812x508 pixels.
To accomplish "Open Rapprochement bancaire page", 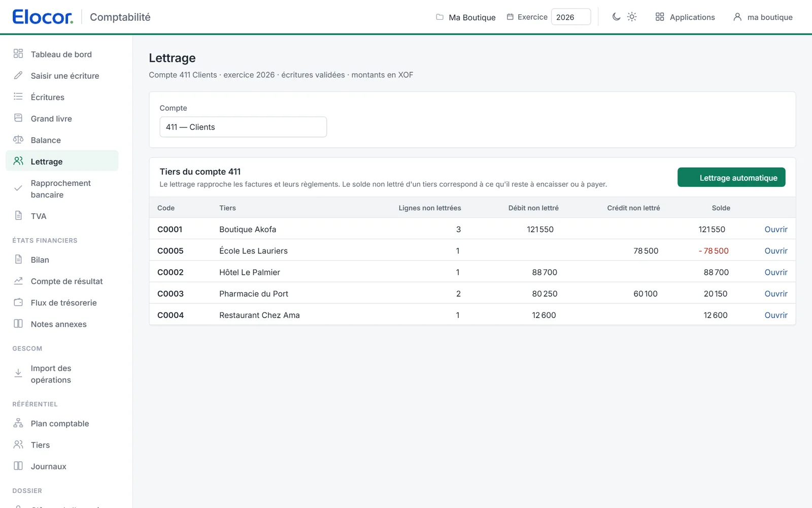I will (62, 188).
